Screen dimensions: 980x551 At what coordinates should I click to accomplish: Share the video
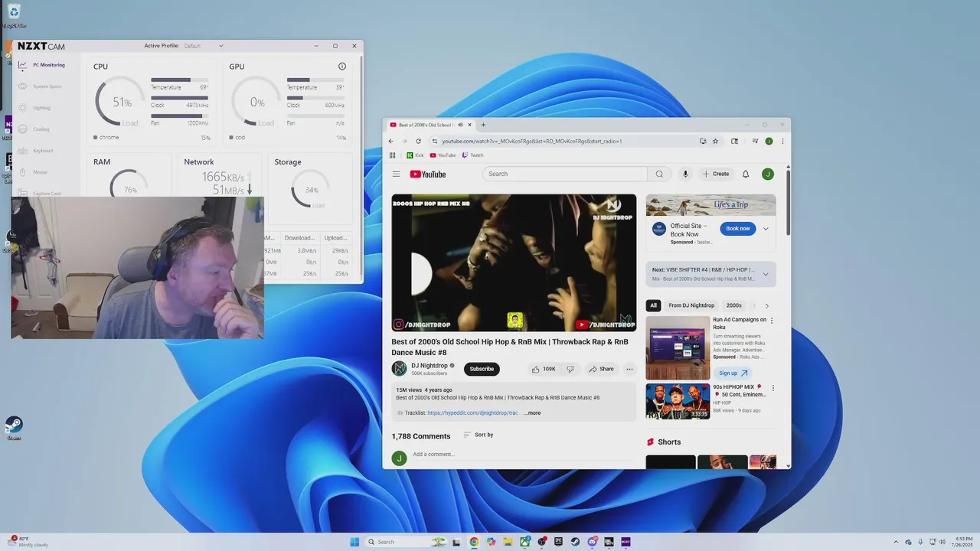601,369
